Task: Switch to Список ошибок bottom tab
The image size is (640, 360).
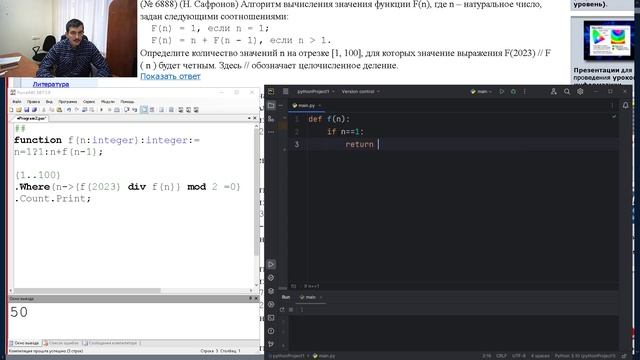Action: 61,343
